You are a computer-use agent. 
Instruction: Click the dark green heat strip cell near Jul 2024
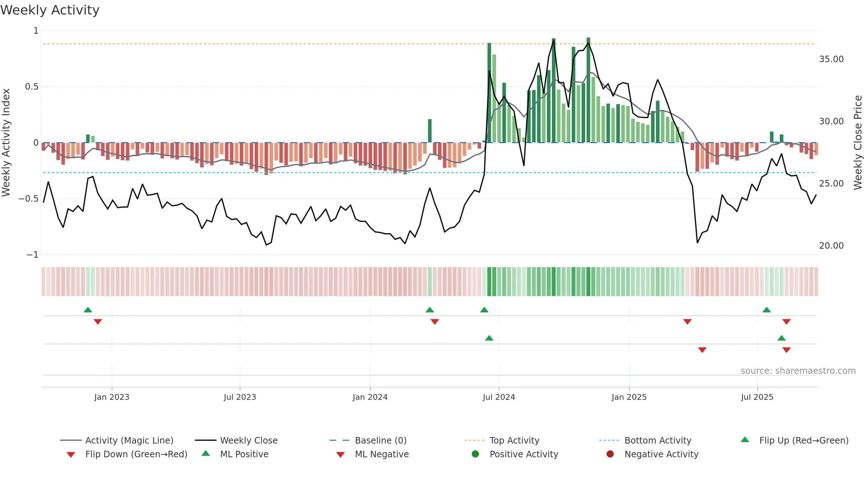(489, 282)
